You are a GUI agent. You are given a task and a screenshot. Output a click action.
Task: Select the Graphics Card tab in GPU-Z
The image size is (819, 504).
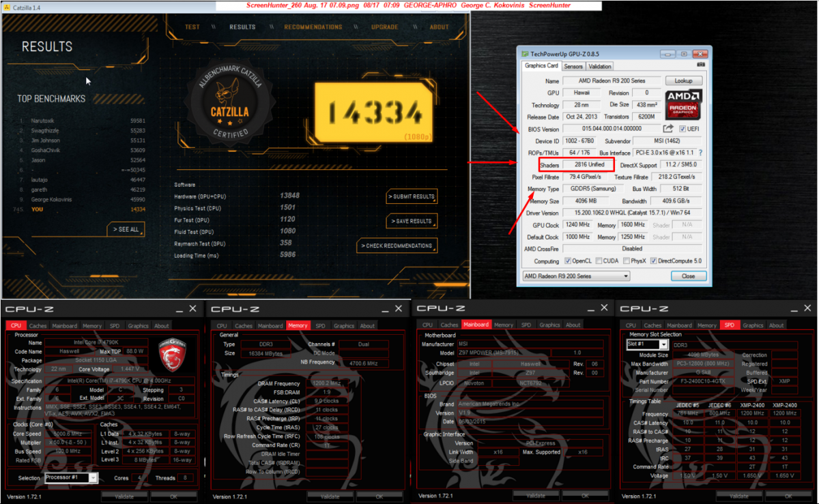click(541, 65)
